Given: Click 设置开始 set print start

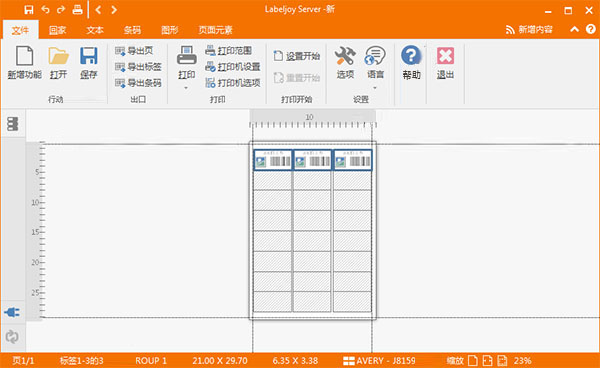Looking at the screenshot, I should 297,56.
